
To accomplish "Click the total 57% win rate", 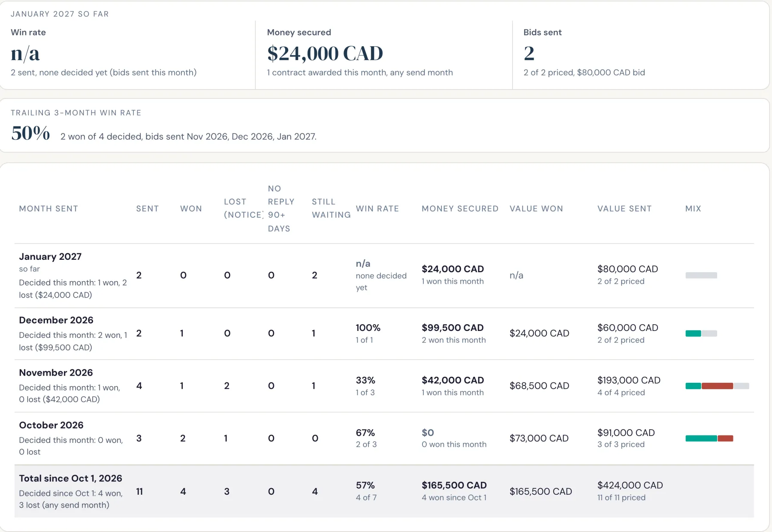I will tap(365, 485).
